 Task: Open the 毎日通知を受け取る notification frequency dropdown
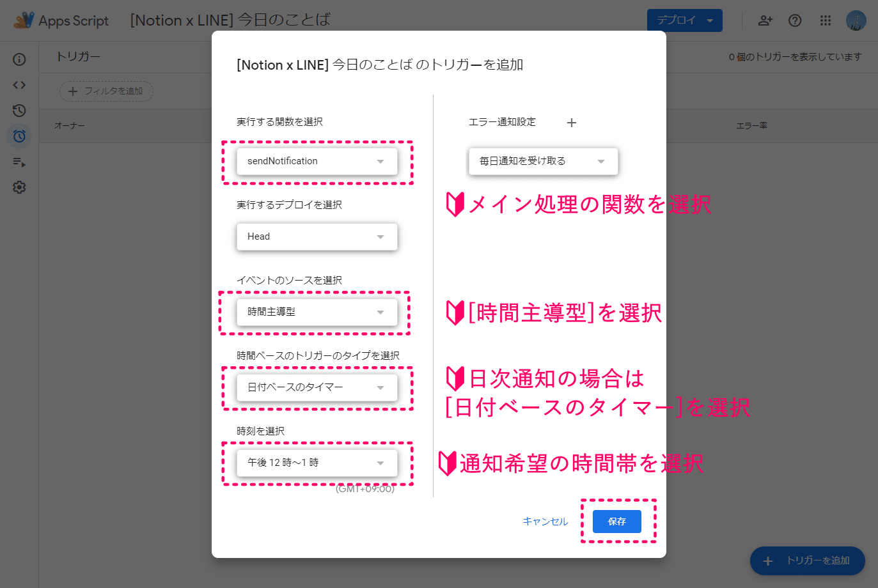coord(544,161)
